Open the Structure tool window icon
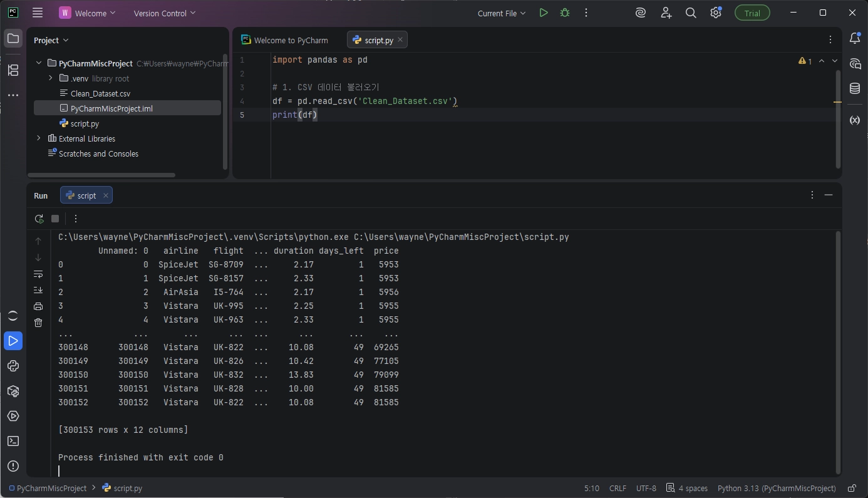This screenshot has width=868, height=498. click(x=13, y=70)
